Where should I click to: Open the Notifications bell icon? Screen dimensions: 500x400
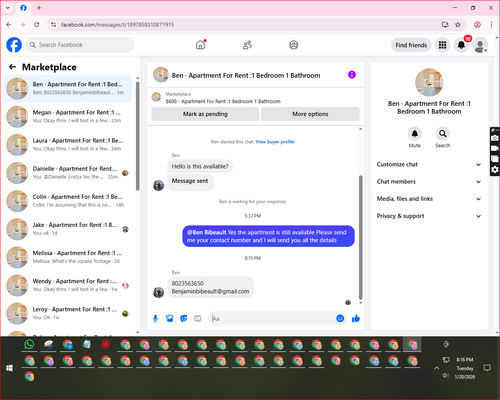point(461,45)
